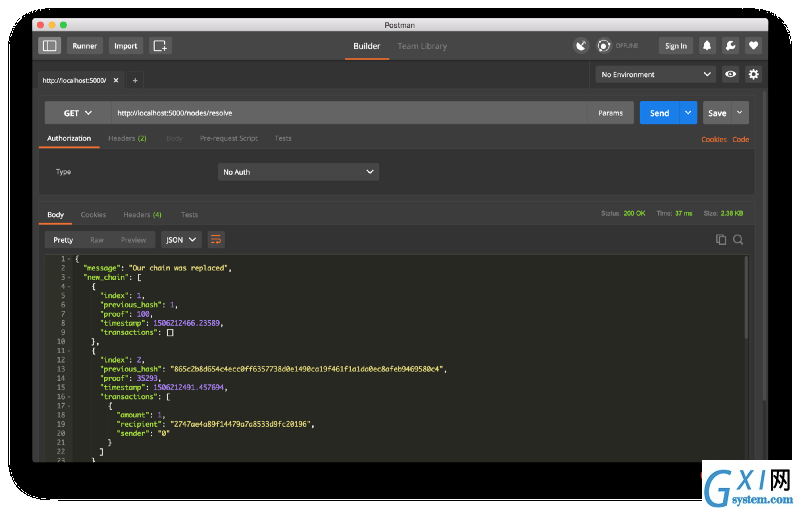This screenshot has width=800, height=508.
Task: Open manage environments gear
Action: coord(754,74)
